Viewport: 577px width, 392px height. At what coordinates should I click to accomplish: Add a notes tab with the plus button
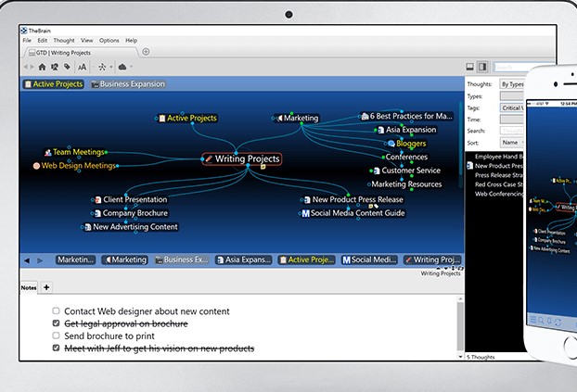(46, 287)
